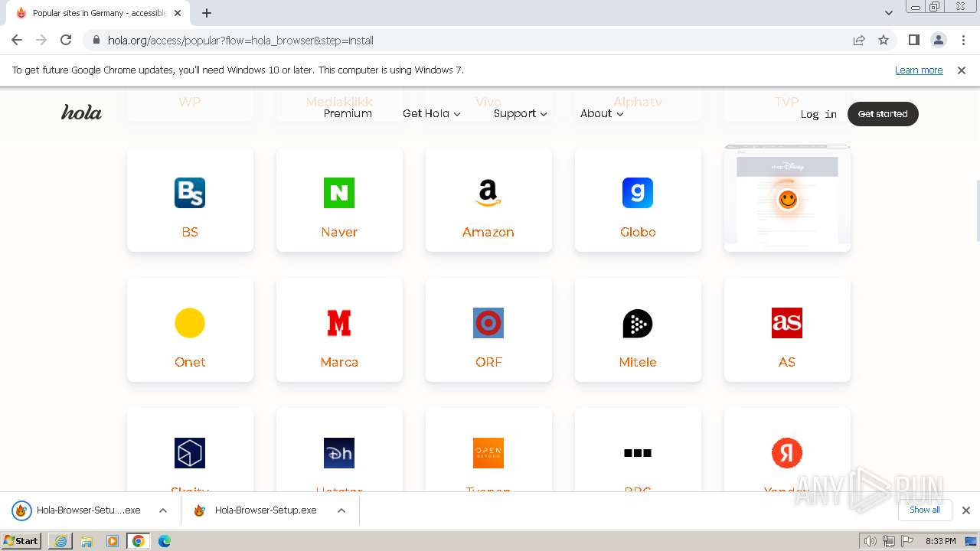The width and height of the screenshot is (980, 551).
Task: Bookmark this page with the star
Action: (884, 40)
